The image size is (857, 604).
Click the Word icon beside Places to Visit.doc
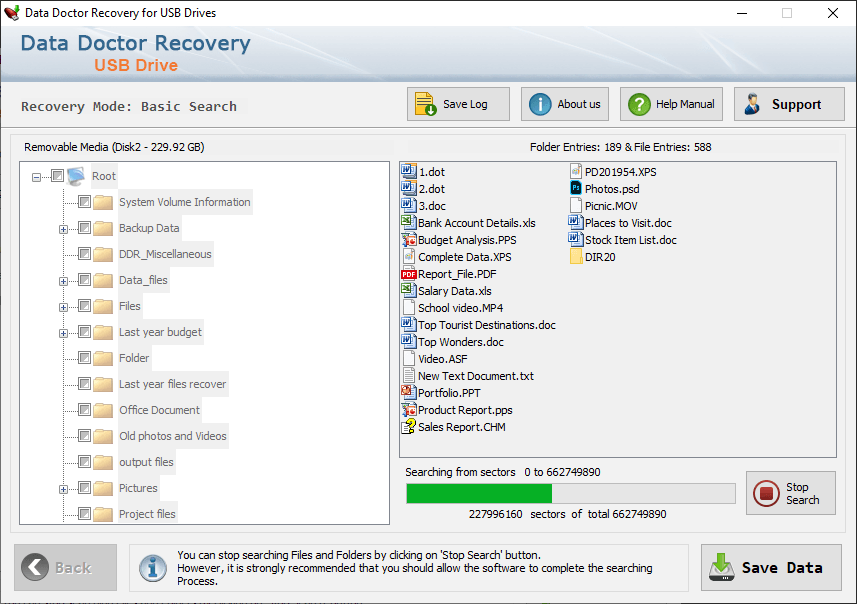[576, 222]
